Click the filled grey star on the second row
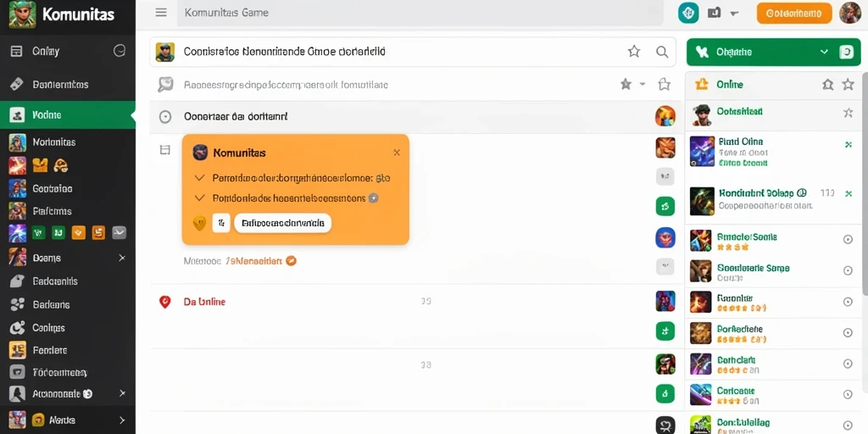 pyautogui.click(x=626, y=84)
